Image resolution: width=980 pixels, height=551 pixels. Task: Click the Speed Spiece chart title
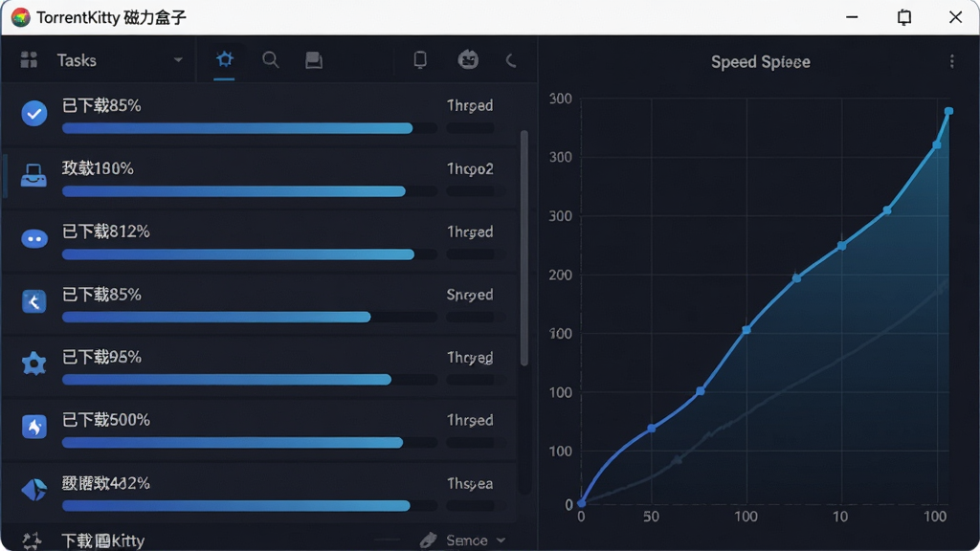(x=761, y=62)
